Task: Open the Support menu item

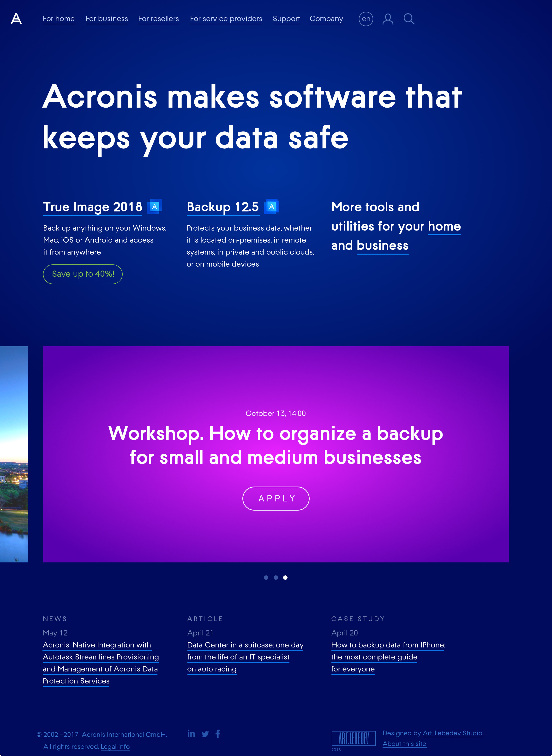Action: click(286, 19)
